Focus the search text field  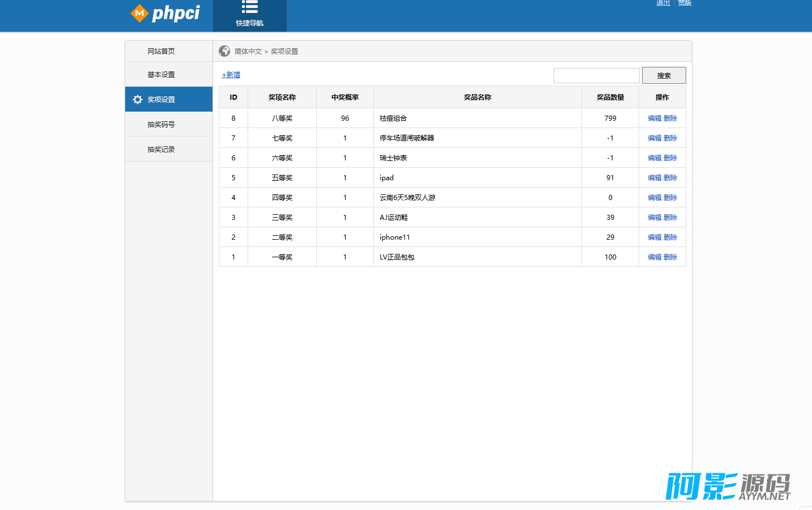click(x=596, y=75)
